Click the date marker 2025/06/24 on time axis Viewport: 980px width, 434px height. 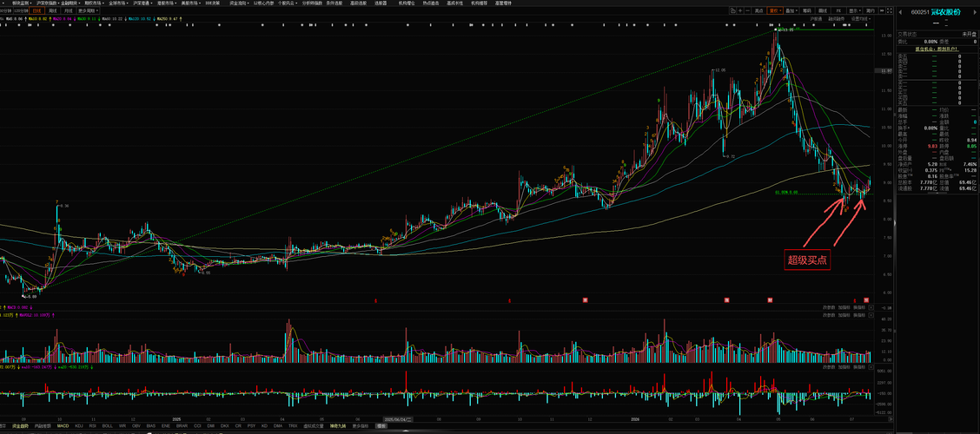pyautogui.click(x=398, y=419)
